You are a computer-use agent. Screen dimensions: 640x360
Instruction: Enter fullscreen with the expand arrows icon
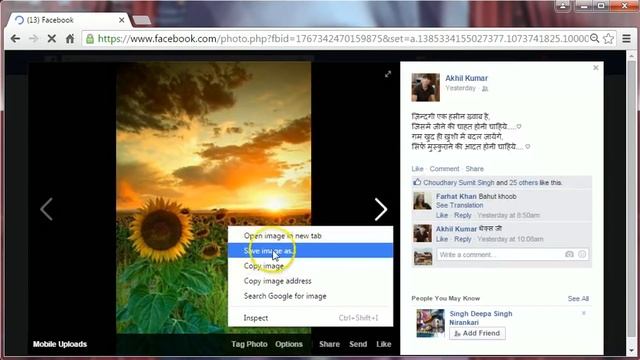click(388, 74)
